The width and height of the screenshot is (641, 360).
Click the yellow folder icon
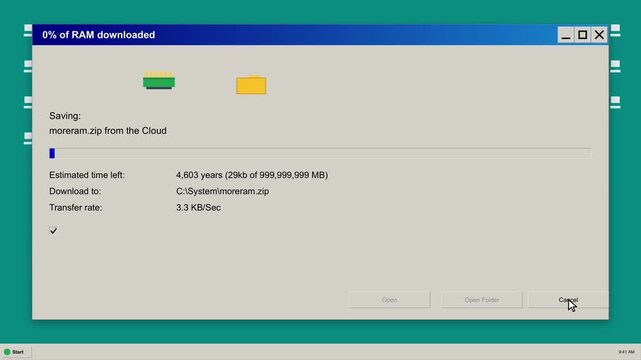click(251, 85)
